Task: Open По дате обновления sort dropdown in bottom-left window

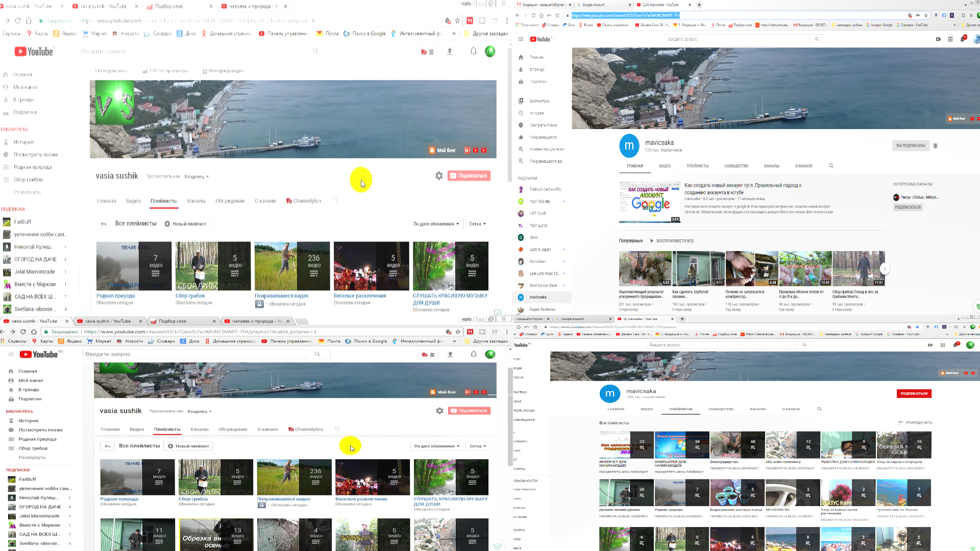Action: click(437, 446)
